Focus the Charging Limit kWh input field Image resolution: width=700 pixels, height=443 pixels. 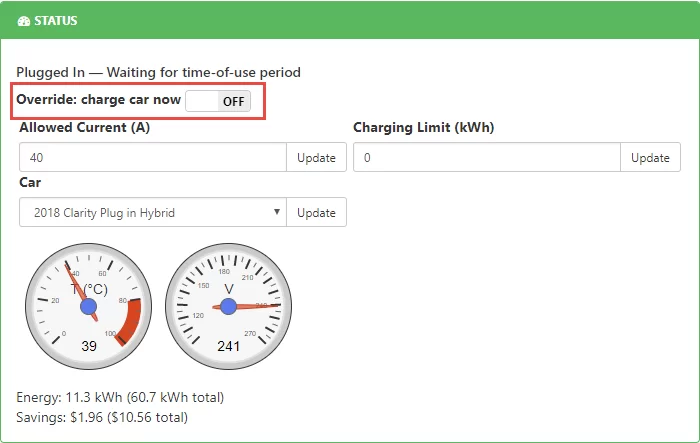(486, 158)
